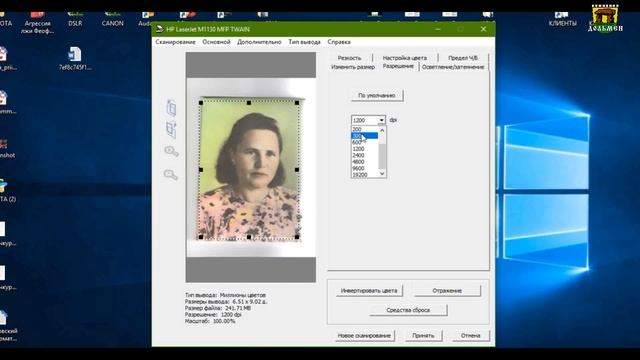
Task: Switch to the Резкость tab
Action: click(x=349, y=58)
